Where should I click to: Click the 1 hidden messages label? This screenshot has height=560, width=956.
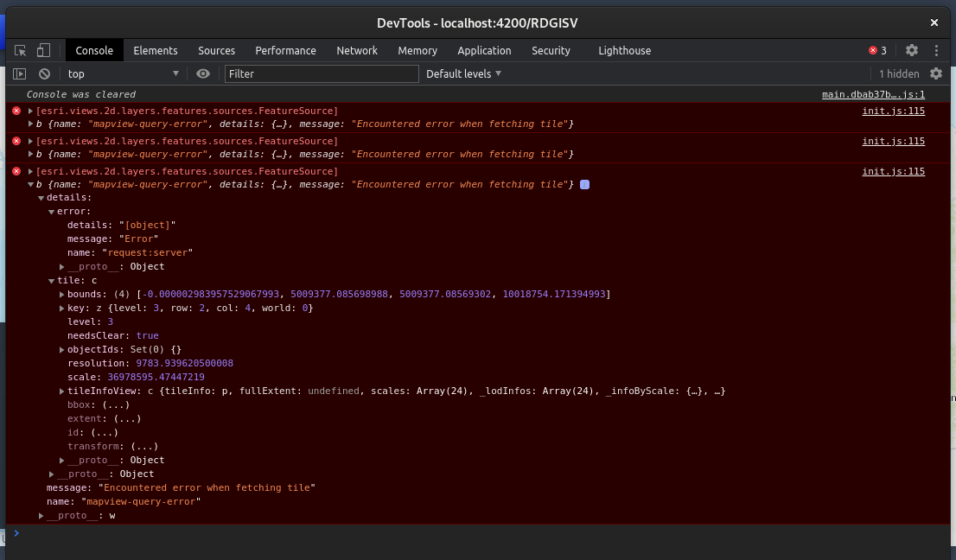899,73
